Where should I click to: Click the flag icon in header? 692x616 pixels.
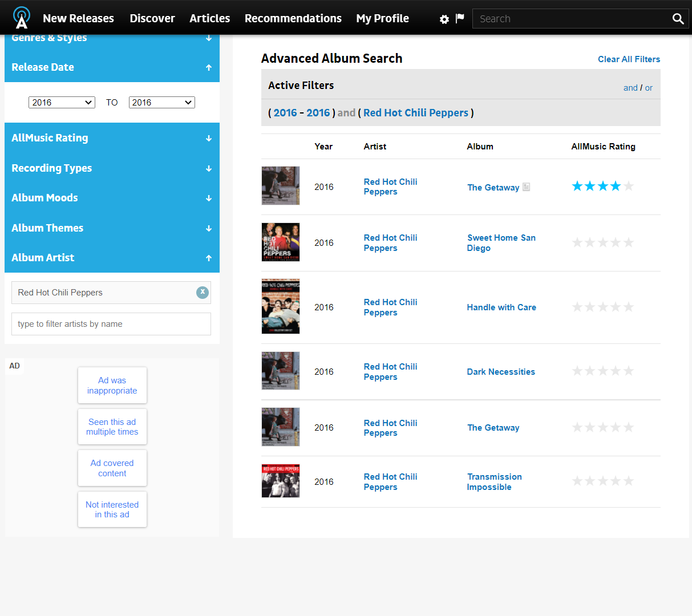pyautogui.click(x=460, y=18)
